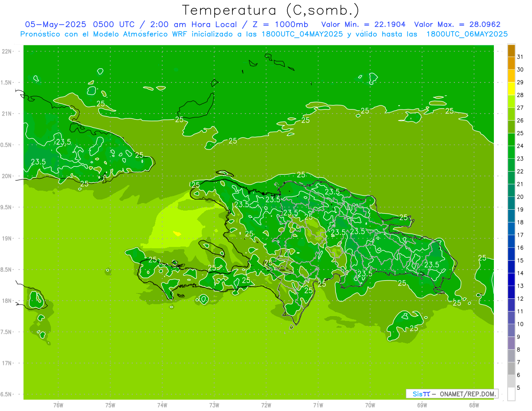Select 'Valor Min. = 22.1904' text
The height and width of the screenshot is (411, 532).
pos(364,24)
